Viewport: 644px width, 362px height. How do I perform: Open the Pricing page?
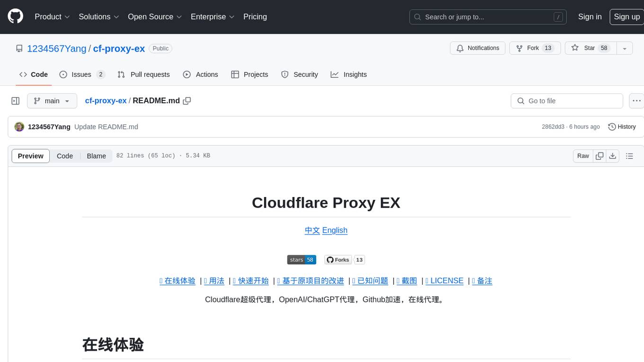(255, 17)
